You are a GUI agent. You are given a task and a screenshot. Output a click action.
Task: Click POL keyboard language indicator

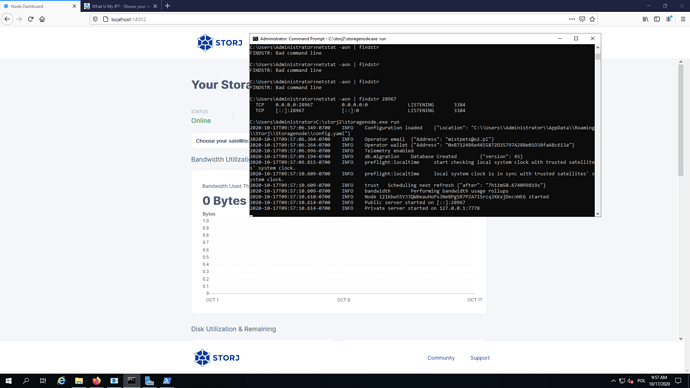coord(641,381)
